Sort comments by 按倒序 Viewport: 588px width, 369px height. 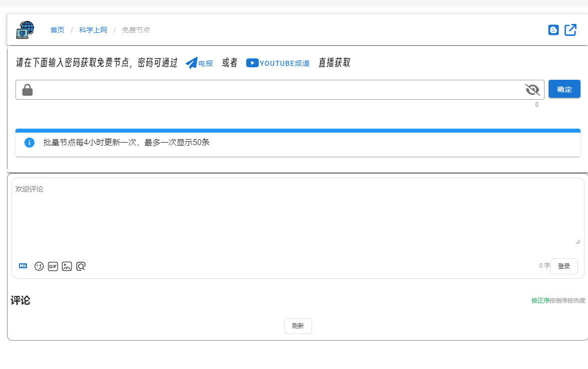(558, 301)
